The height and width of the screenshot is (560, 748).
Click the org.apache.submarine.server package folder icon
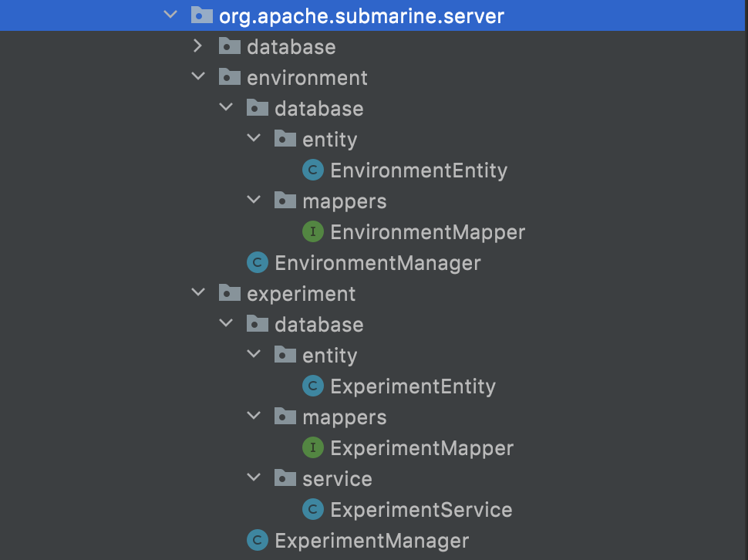click(x=202, y=15)
